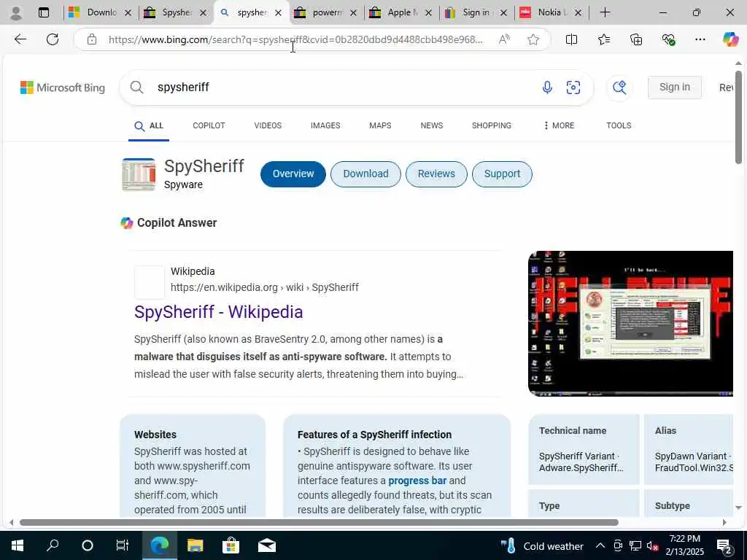Screen dimensions: 747x560
Task: Refresh the Bing page
Action: coord(53,39)
